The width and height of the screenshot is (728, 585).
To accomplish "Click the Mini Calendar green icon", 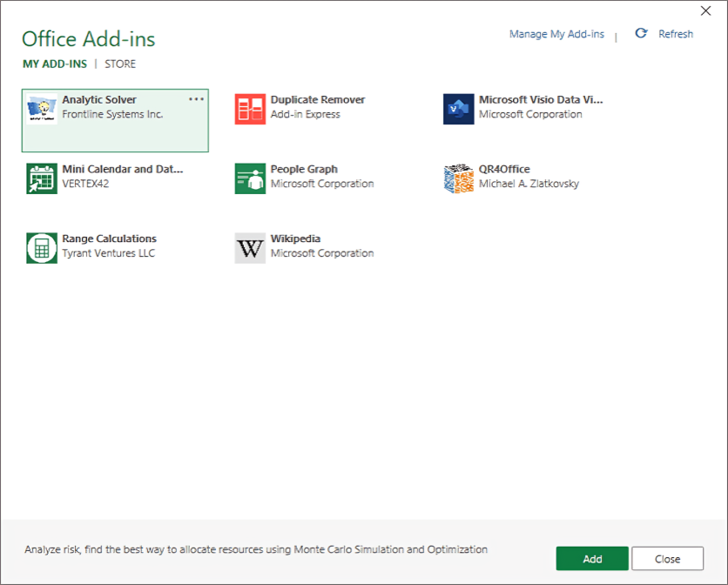I will 42,178.
